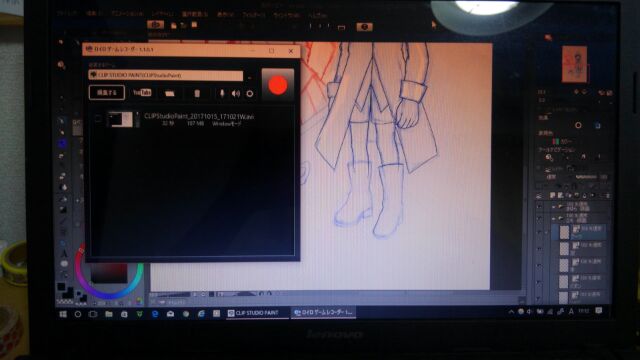This screenshot has height=360, width=640.
Task: Switch to the game recorder taskbar button
Action: click(323, 313)
